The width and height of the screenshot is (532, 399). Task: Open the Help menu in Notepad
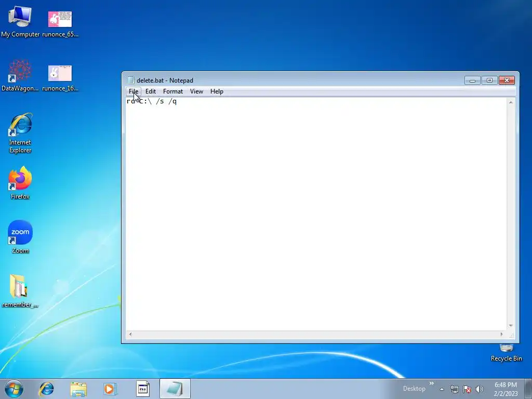[217, 91]
